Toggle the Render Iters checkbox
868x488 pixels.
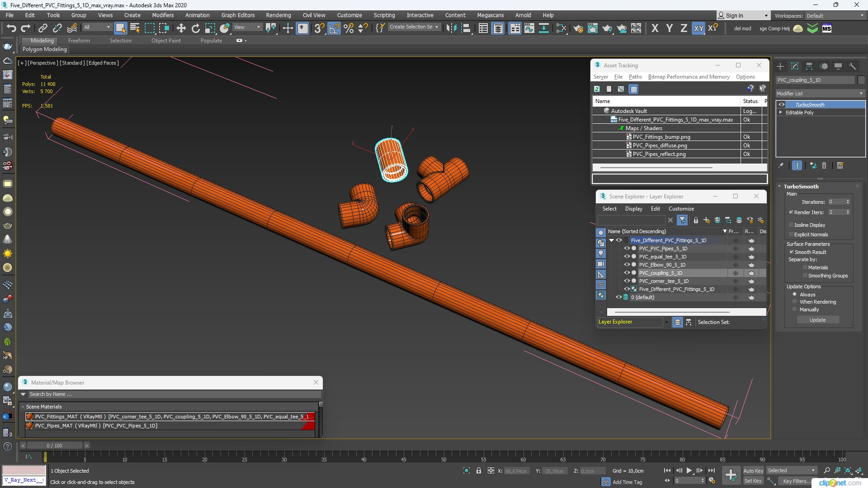pos(791,212)
